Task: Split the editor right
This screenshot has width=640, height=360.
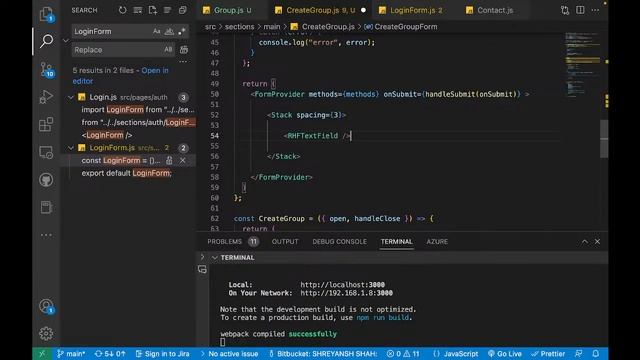Action: (x=580, y=10)
